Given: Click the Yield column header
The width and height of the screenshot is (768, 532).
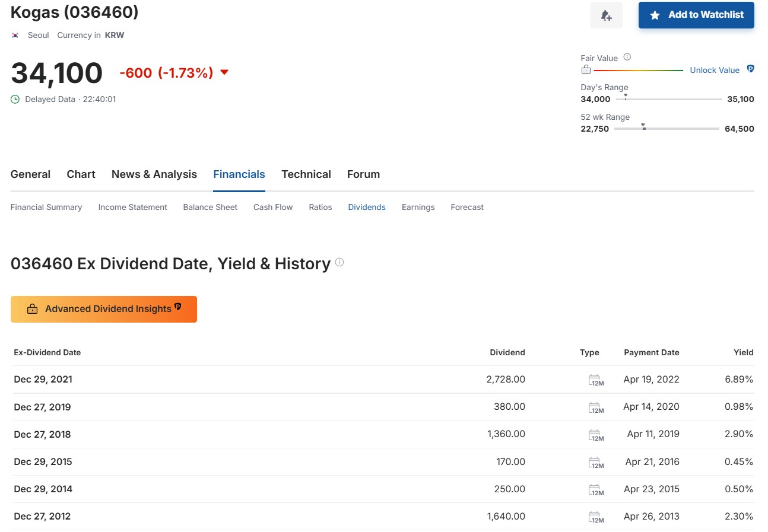Looking at the screenshot, I should pos(744,352).
